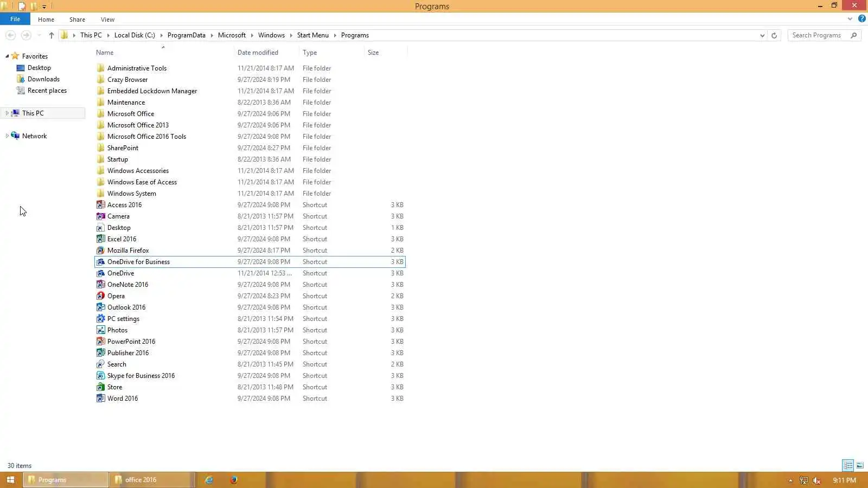
Task: Go back with the Back arrow
Action: tap(10, 35)
